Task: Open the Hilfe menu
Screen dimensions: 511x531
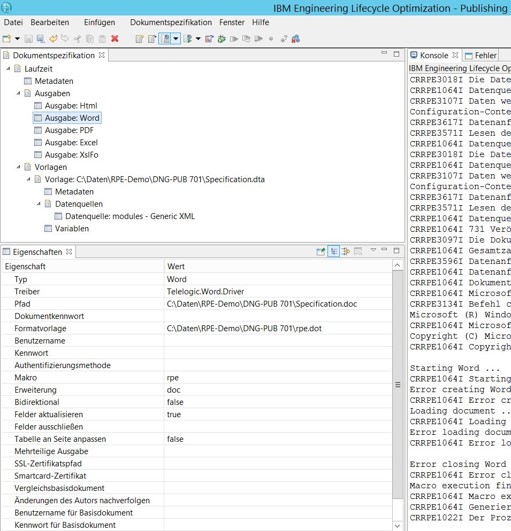Action: pos(260,22)
